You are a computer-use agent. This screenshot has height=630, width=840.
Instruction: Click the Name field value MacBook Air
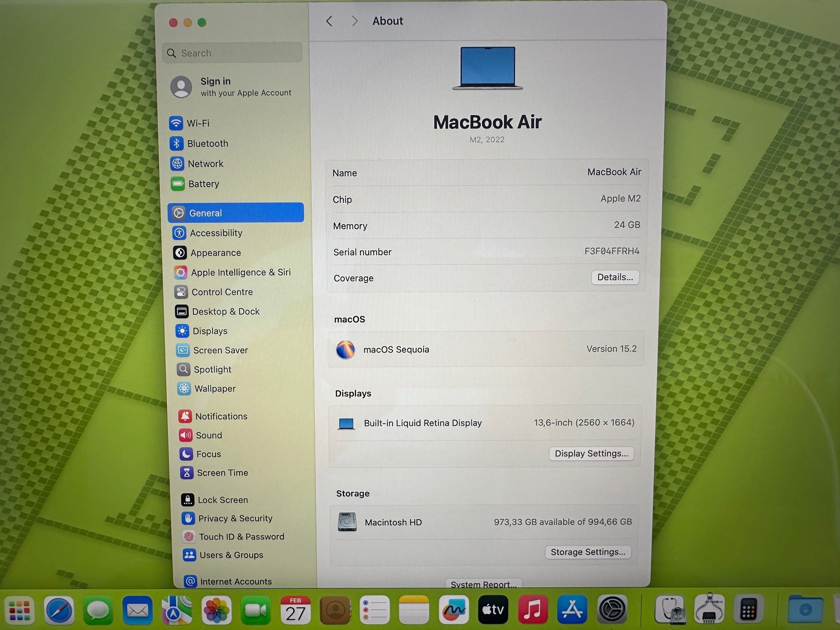pyautogui.click(x=614, y=172)
